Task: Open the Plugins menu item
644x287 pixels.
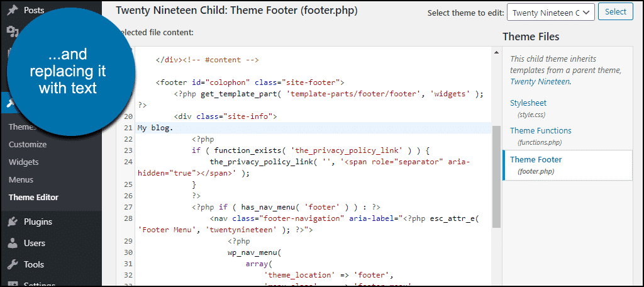Action: click(x=38, y=222)
